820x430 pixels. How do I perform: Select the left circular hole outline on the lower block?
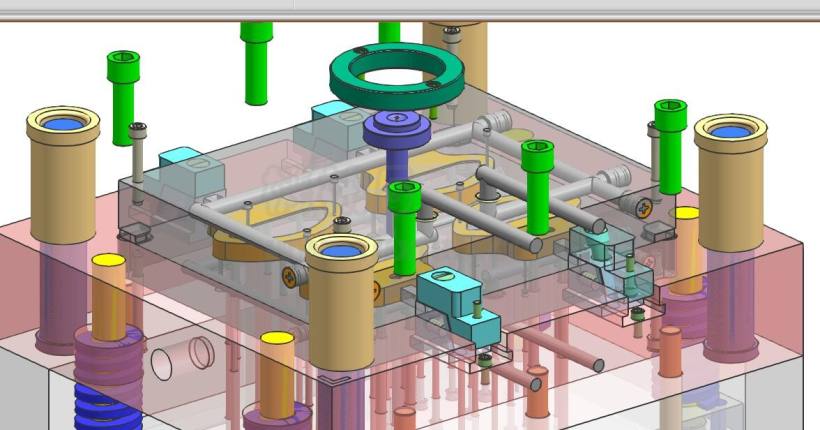162,365
